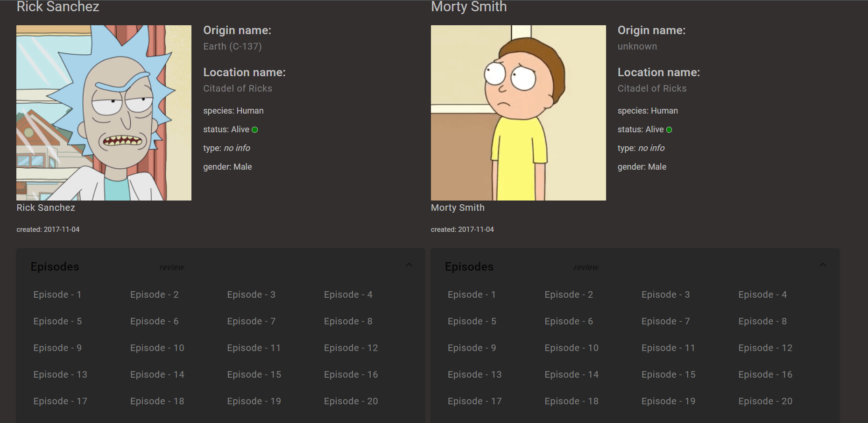Click Morty Smith portrait image
868x423 pixels.
pyautogui.click(x=518, y=113)
